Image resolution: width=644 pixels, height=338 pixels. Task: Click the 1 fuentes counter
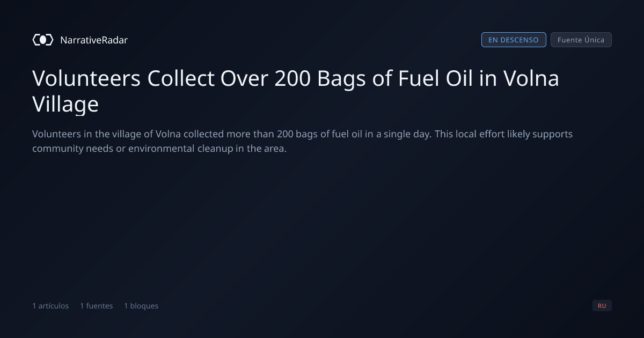pyautogui.click(x=97, y=306)
